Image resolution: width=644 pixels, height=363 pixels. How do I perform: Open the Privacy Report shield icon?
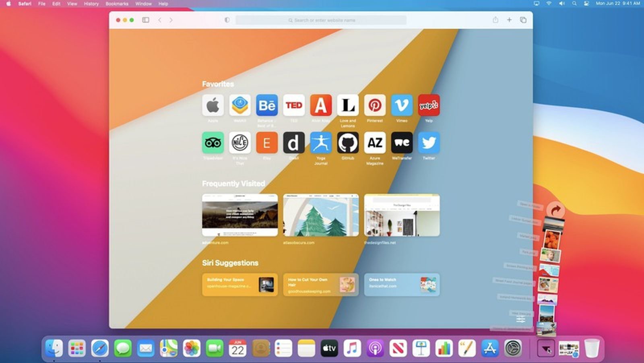click(x=227, y=20)
